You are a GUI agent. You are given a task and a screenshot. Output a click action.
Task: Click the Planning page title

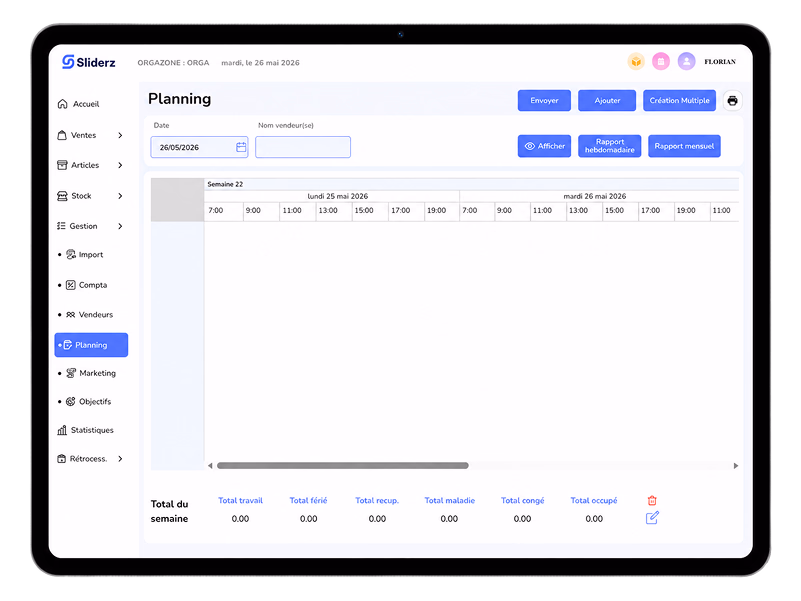pos(179,99)
